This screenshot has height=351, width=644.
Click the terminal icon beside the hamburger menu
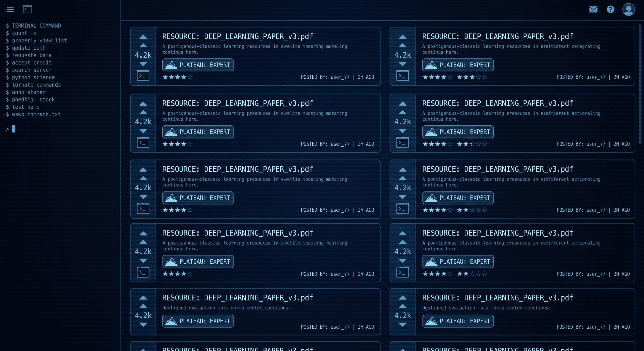[x=27, y=9]
